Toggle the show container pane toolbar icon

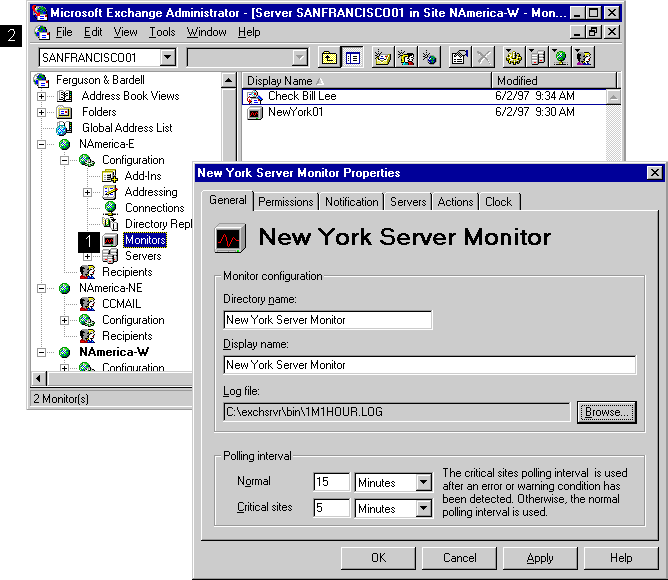coord(352,57)
